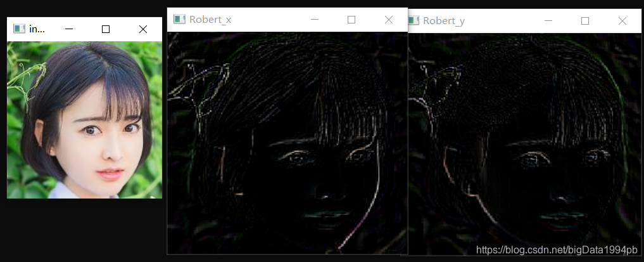
Task: Click the original portrait image in input window
Action: pyautogui.click(x=85, y=120)
